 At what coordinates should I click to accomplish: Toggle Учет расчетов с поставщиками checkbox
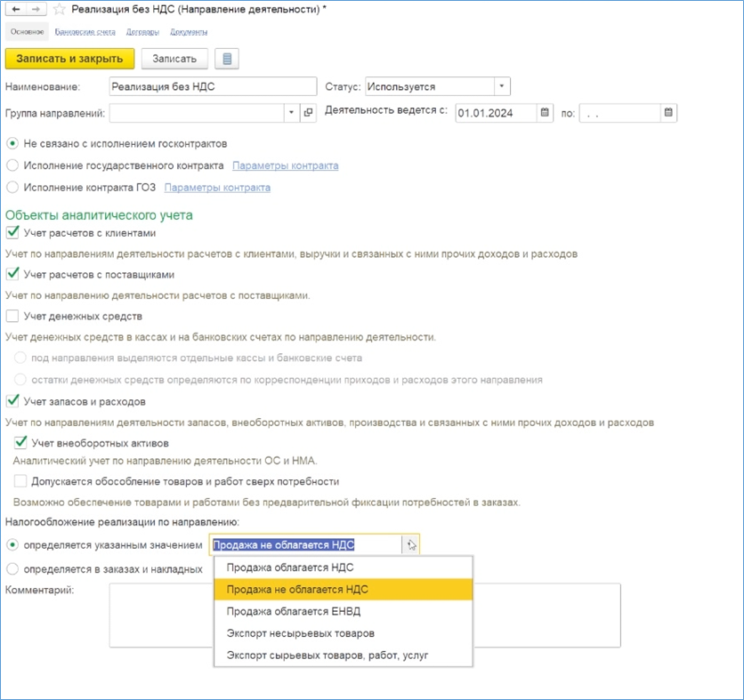coord(12,274)
